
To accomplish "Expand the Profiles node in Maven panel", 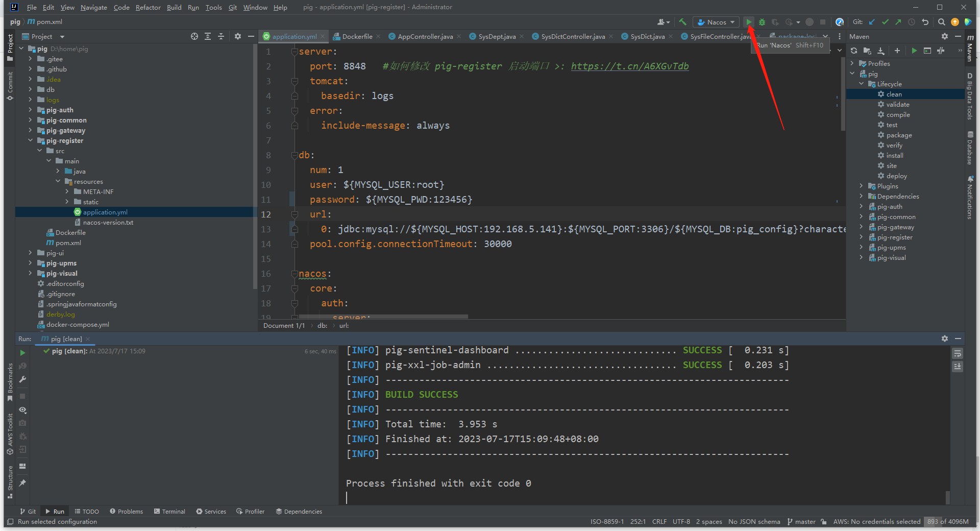I will [852, 63].
